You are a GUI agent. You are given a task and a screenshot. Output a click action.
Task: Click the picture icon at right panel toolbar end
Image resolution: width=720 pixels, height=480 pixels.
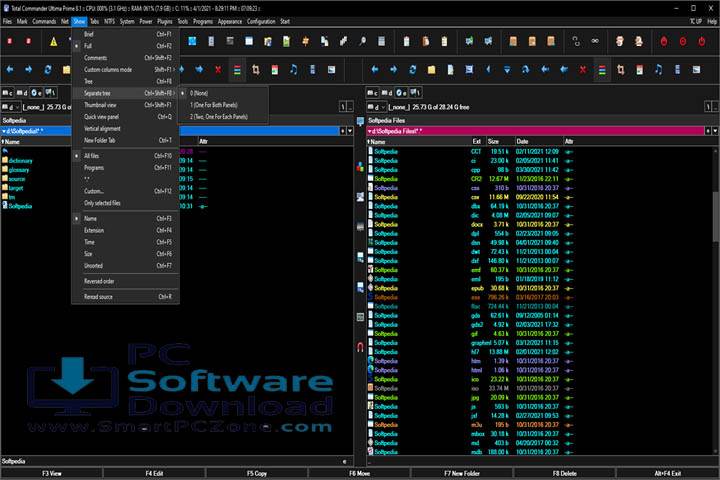[x=697, y=70]
